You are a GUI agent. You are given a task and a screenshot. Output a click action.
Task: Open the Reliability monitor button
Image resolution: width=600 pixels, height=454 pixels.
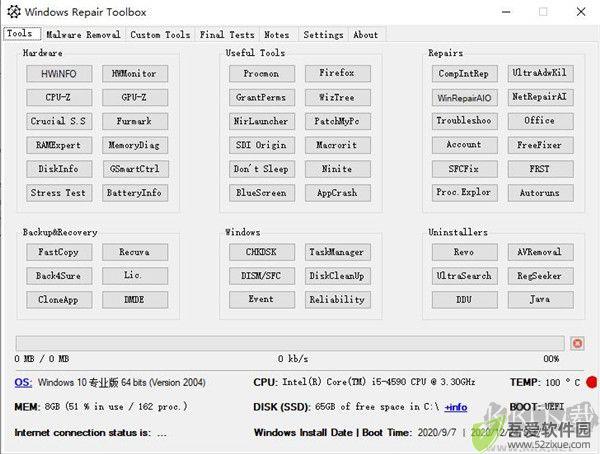coord(338,300)
